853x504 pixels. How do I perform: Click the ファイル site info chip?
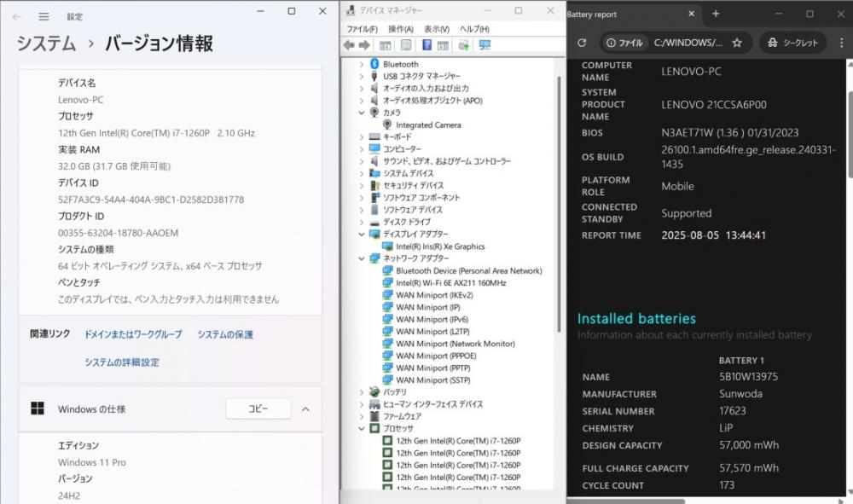click(x=624, y=43)
